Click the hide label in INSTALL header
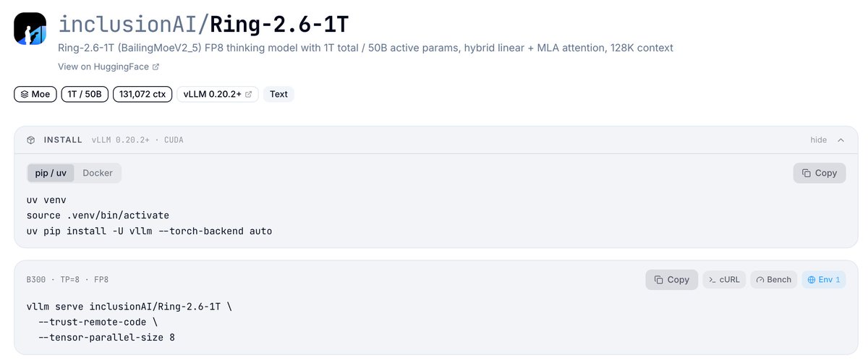Screen dimensions: 868x363 (818, 140)
